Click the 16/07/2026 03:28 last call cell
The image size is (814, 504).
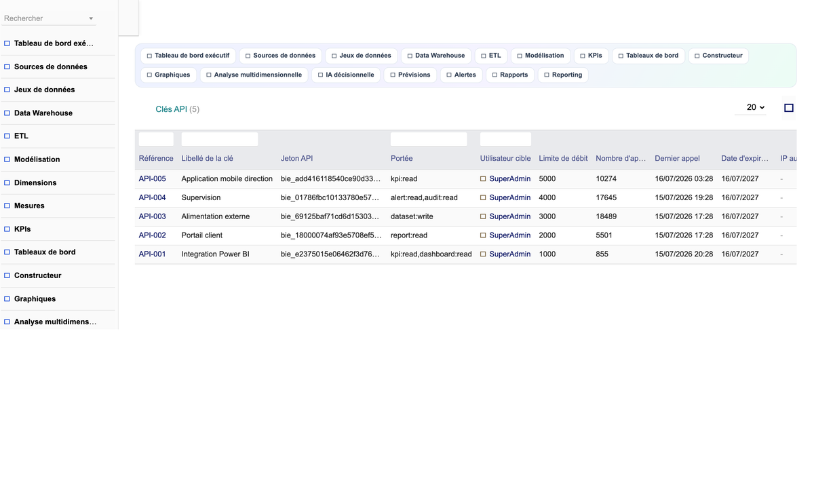tap(684, 179)
